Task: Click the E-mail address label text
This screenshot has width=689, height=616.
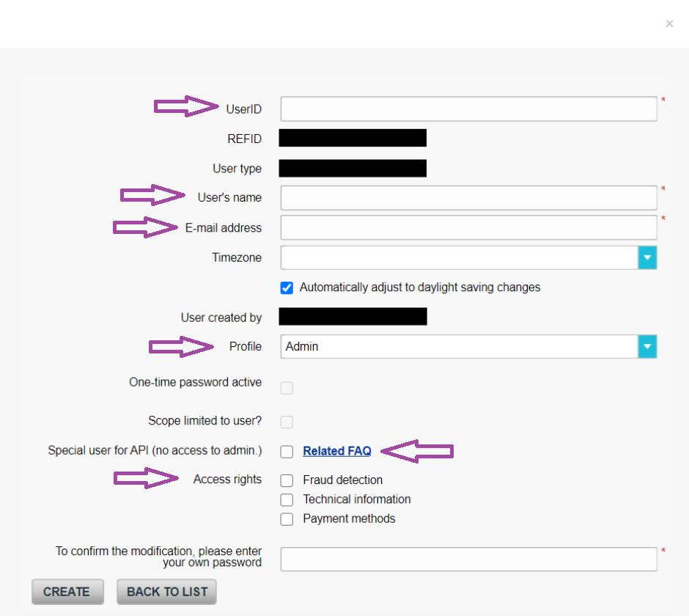Action: 224,228
